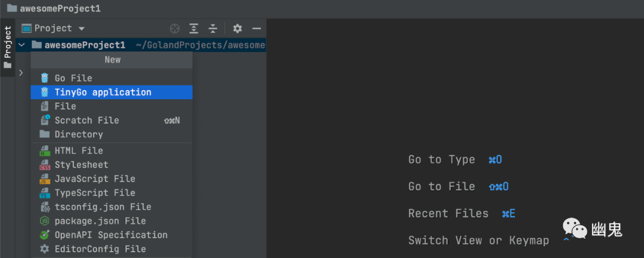Click the Collapse All toolbar icon
Screen dimensions: 644x258
tap(213, 29)
